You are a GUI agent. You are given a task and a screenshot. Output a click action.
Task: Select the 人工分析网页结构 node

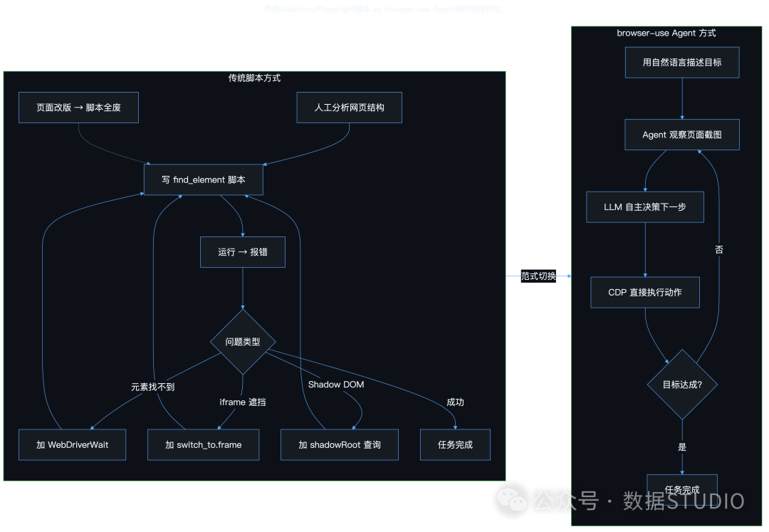click(x=349, y=108)
